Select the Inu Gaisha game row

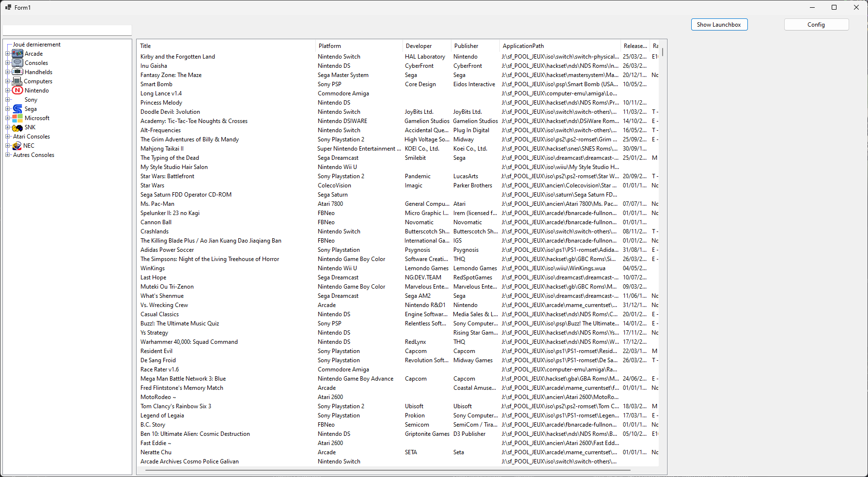click(x=398, y=66)
